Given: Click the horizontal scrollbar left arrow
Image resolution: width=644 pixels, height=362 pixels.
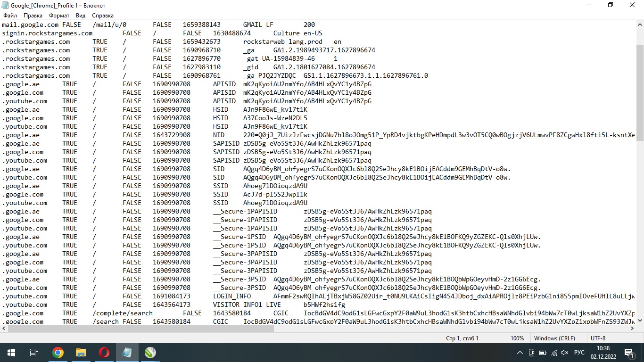Looking at the screenshot, I should point(4,329).
